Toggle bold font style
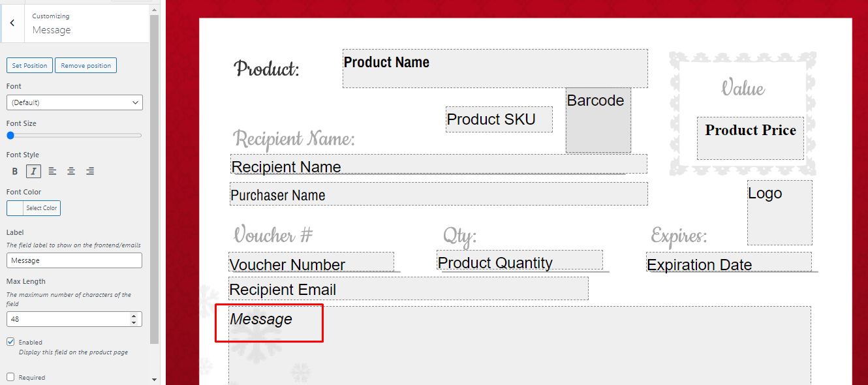This screenshot has height=385, width=868. pos(15,172)
